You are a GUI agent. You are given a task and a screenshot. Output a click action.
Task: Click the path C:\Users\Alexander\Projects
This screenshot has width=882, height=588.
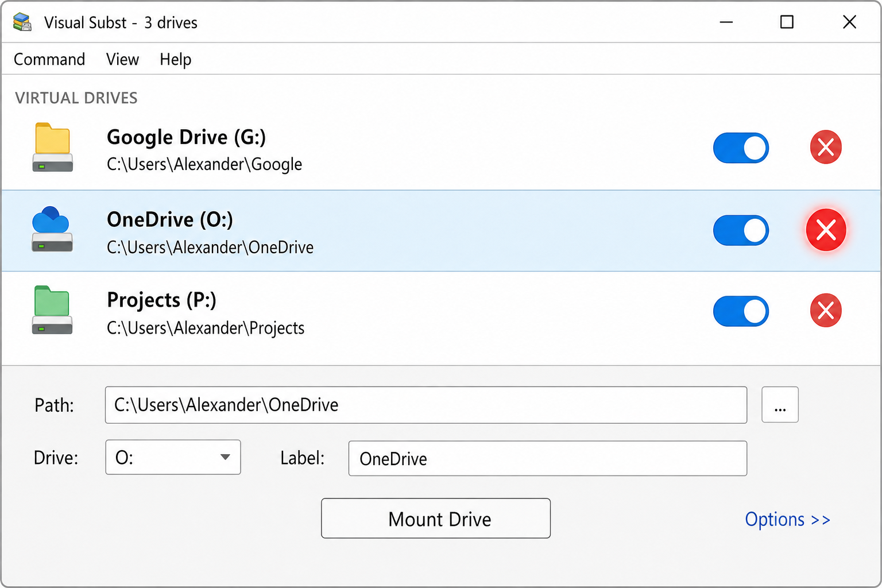tap(206, 328)
